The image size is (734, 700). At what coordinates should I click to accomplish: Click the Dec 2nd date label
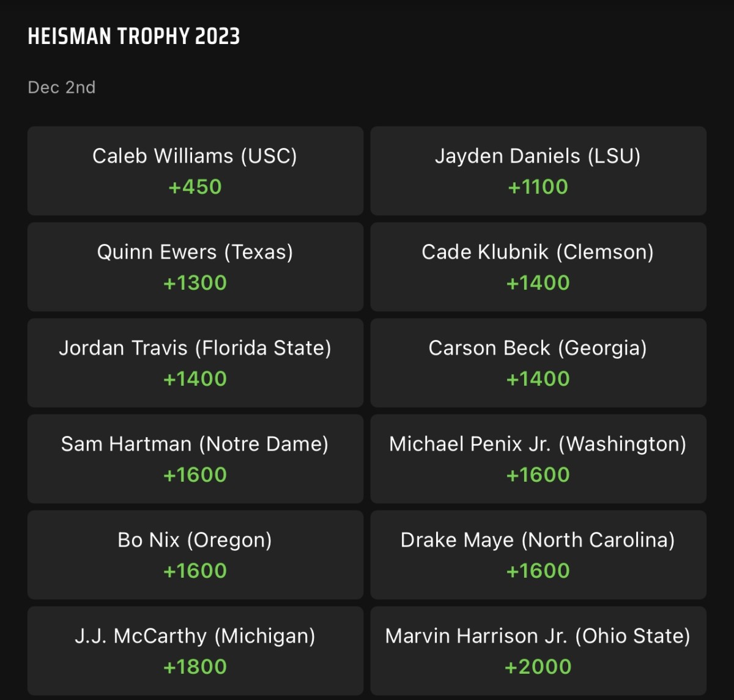click(x=62, y=87)
